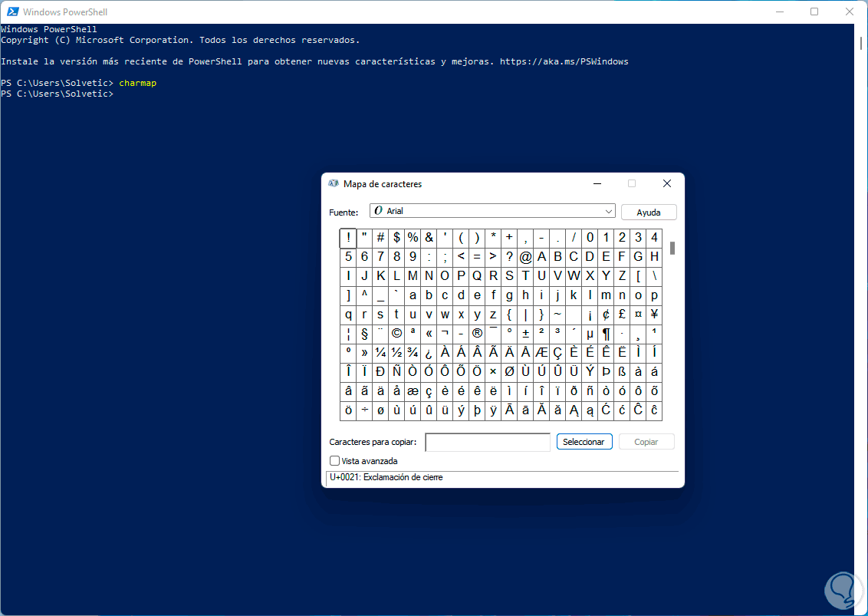
Task: Choose the division sign ÷ cell
Action: pos(364,410)
